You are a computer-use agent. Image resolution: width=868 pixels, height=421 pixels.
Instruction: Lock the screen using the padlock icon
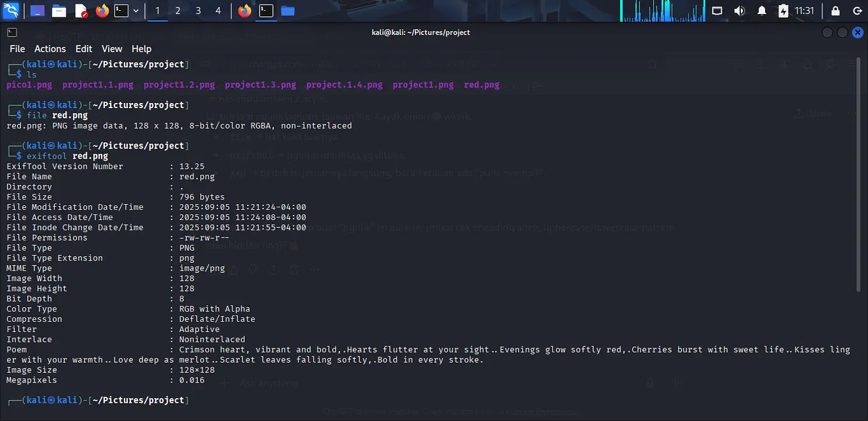(x=835, y=10)
